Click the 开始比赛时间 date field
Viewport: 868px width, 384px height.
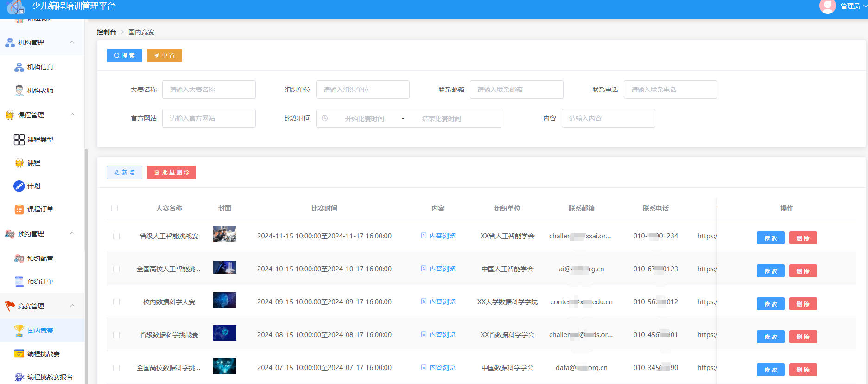pyautogui.click(x=364, y=119)
